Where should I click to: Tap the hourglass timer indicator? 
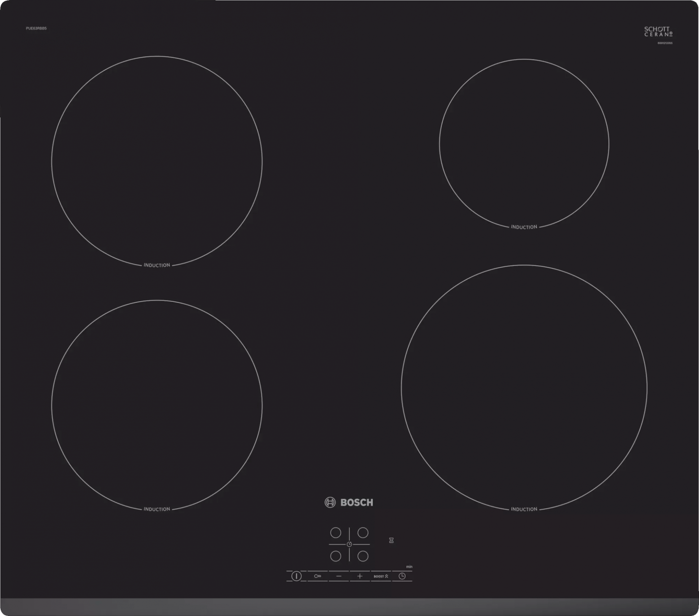[x=391, y=540]
